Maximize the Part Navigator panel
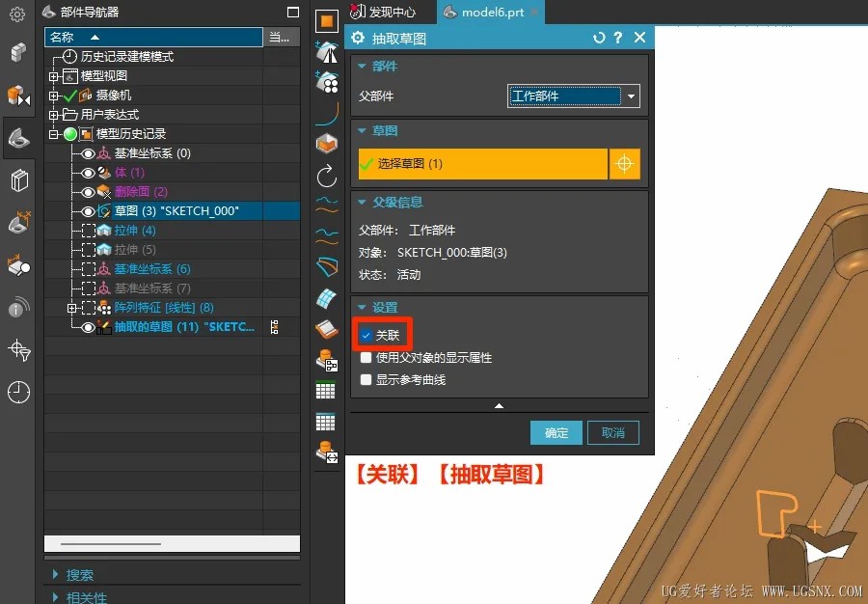Image resolution: width=868 pixels, height=604 pixels. click(293, 13)
